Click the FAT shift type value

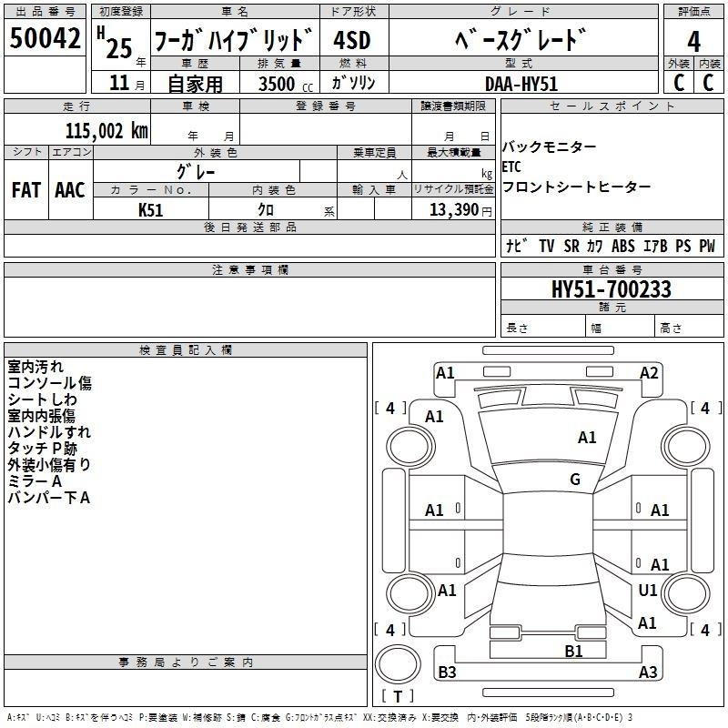[25, 190]
